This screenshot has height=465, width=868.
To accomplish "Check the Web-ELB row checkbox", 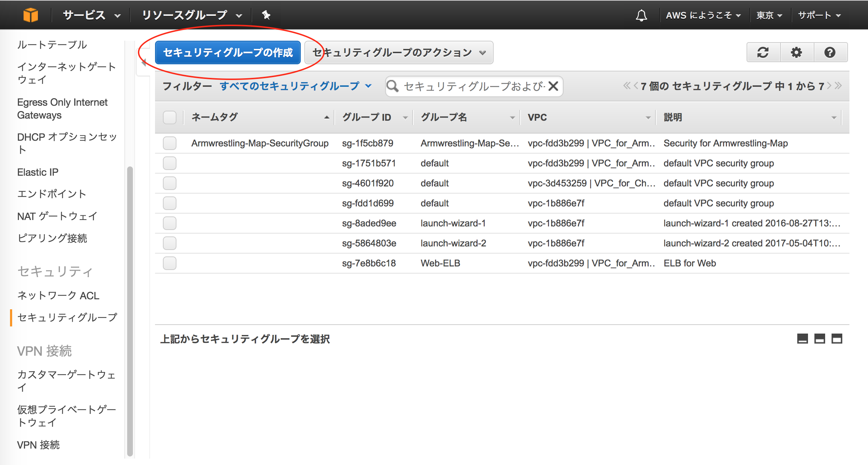I will click(170, 263).
